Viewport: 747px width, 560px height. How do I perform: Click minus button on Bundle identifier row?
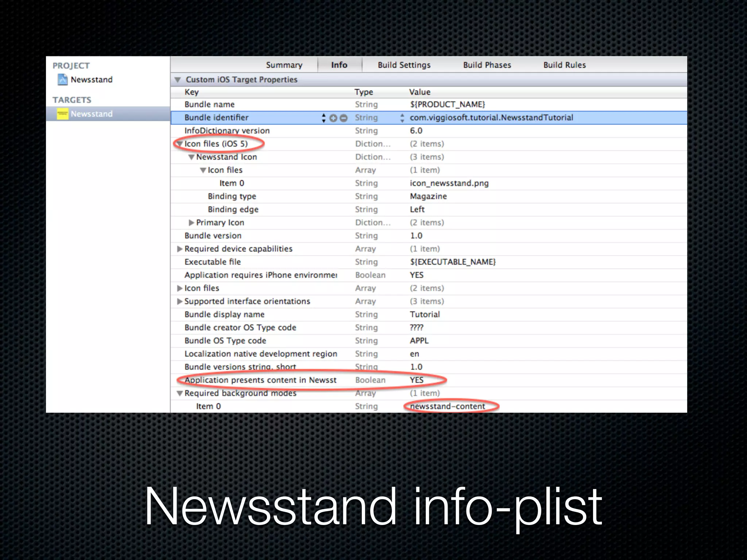[344, 118]
